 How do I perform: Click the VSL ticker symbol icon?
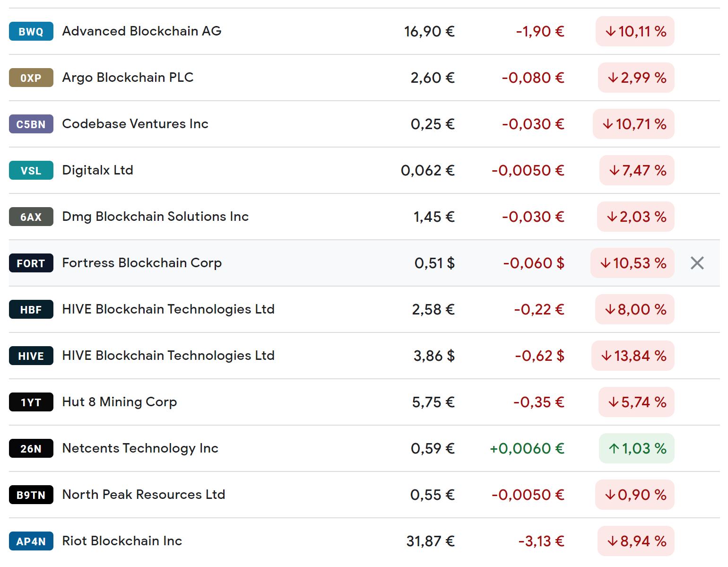click(31, 170)
